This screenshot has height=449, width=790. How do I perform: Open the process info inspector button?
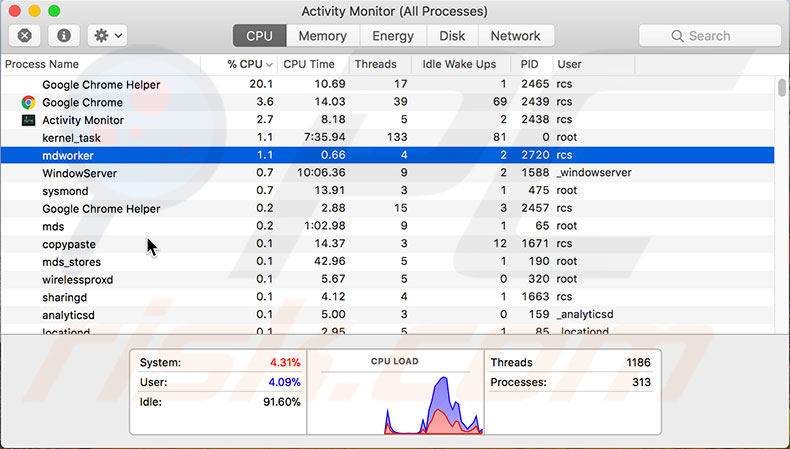click(x=63, y=36)
